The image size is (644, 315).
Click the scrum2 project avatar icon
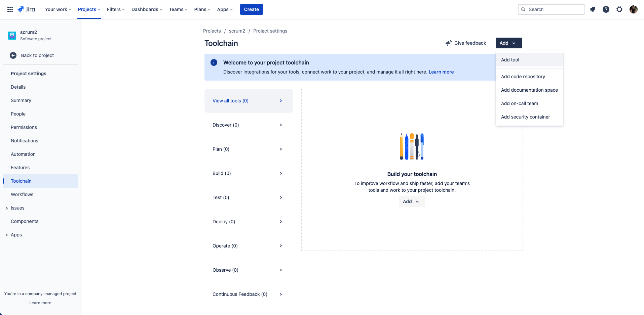12,35
